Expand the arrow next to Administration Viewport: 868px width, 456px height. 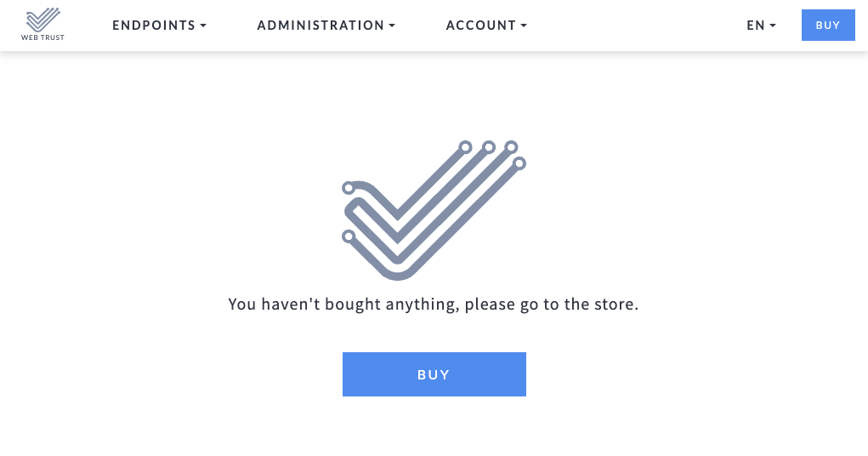tap(392, 26)
